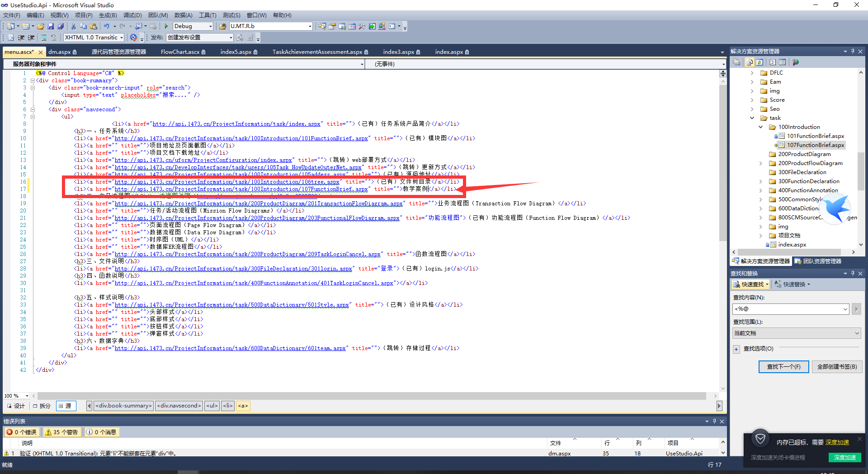Click the Solution Explorer search icon in the main toolbar
The width and height of the screenshot is (868, 474).
[x=322, y=26]
